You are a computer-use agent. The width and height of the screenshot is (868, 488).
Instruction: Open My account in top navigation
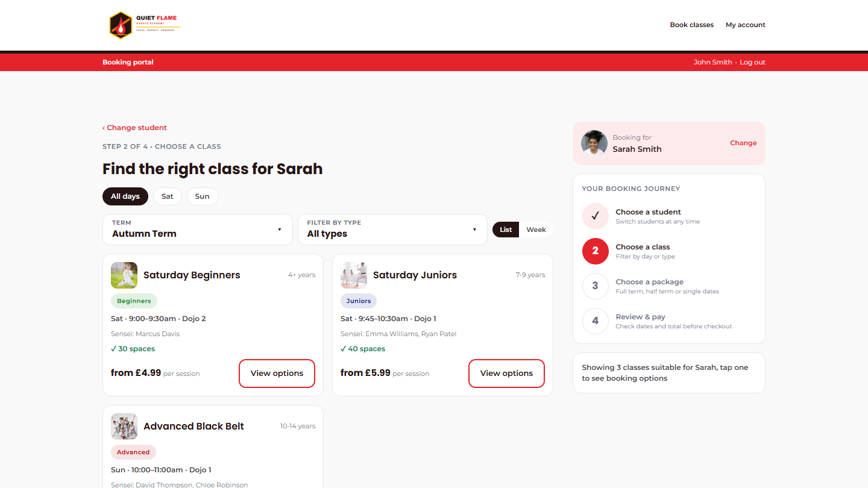[746, 25]
